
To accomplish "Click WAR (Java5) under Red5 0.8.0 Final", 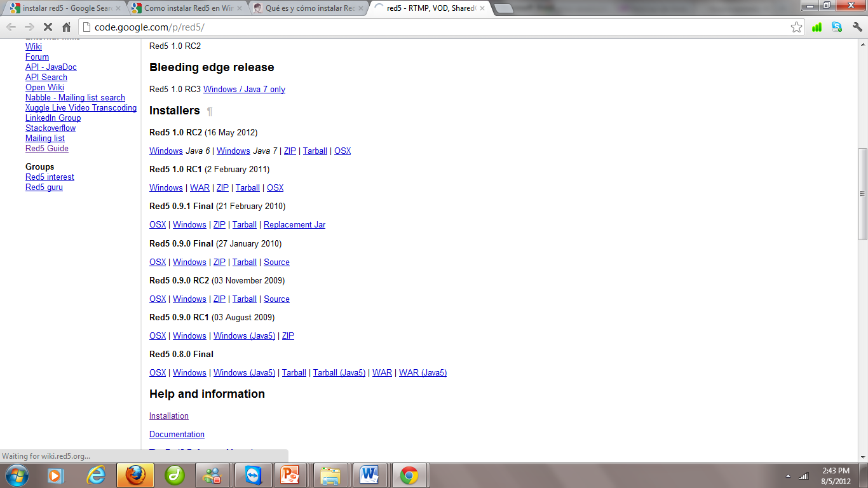I will coord(423,372).
